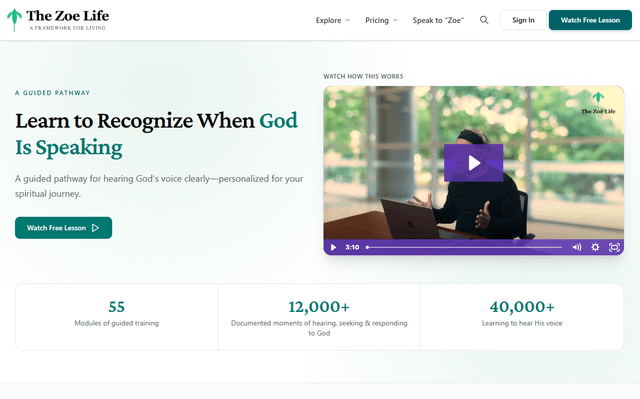Click "A FRAMEWORK FOR LIVING" tagline
Viewport: 640px width, 399px height.
[67, 28]
